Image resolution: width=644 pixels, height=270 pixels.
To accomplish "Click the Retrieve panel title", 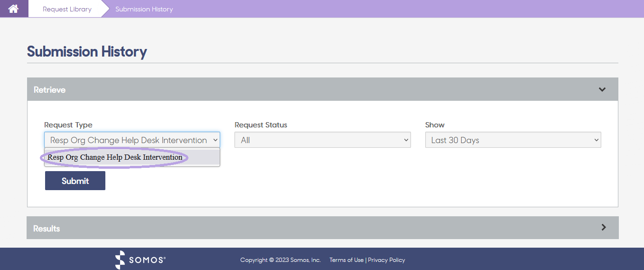I will click(49, 90).
